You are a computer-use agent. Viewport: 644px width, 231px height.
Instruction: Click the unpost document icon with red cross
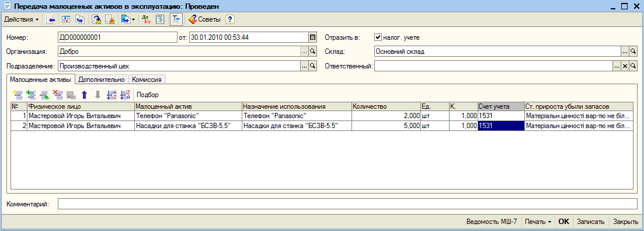point(109,19)
